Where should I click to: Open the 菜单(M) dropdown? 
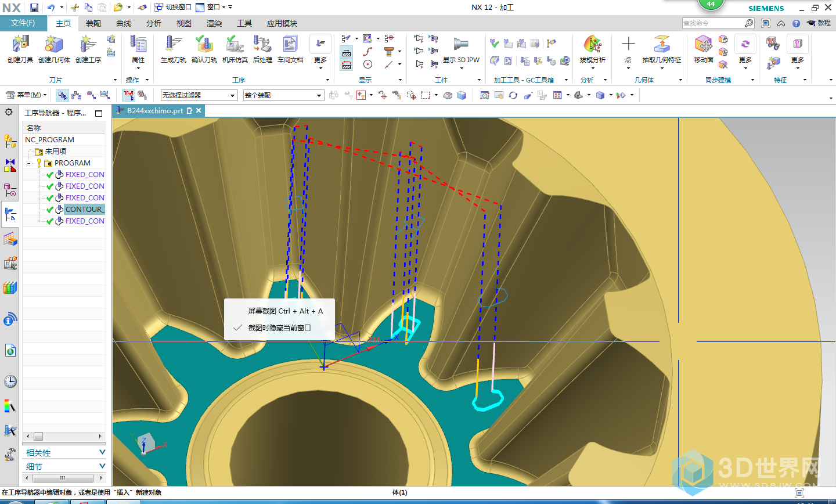[26, 95]
